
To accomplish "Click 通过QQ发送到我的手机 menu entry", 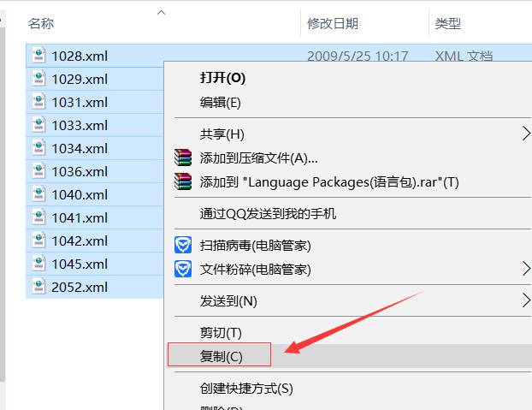I will tap(268, 213).
